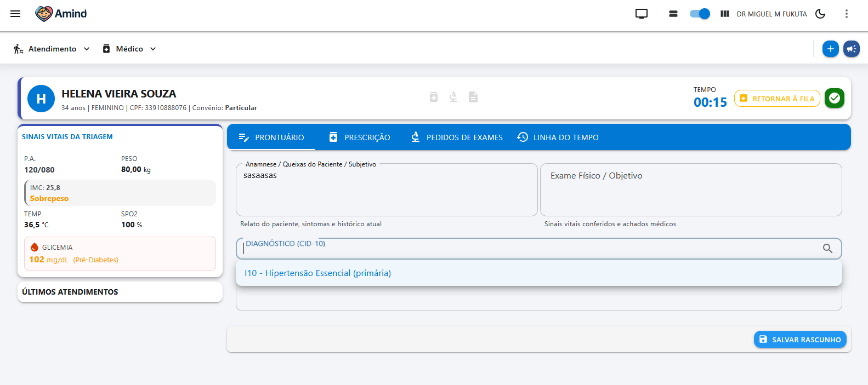Open the vertical three-dot options menu
The image size is (868, 385).
(x=846, y=14)
